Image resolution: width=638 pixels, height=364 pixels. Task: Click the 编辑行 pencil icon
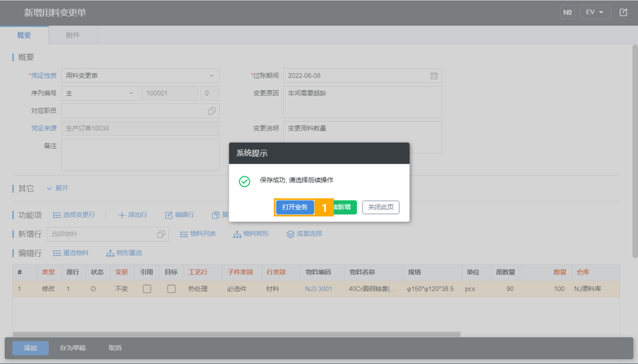click(169, 215)
